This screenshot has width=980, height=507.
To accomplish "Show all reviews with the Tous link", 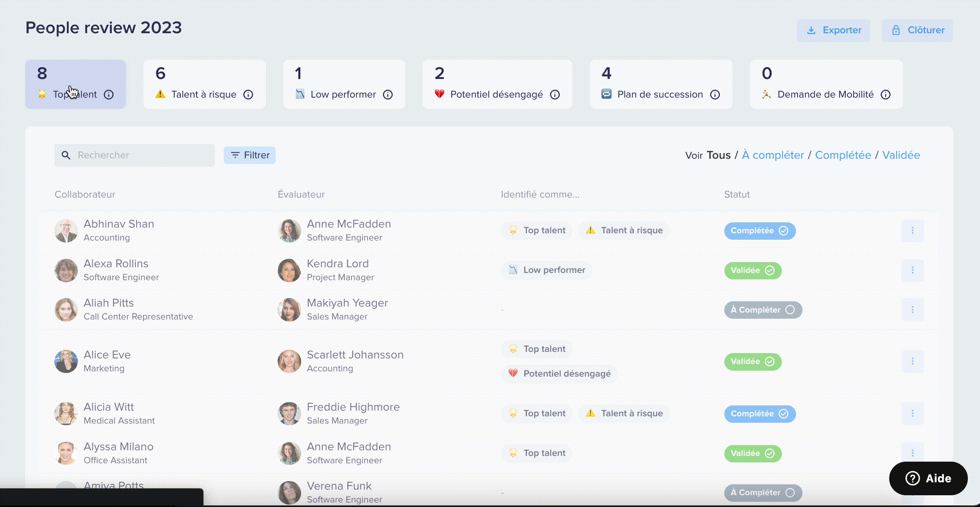I will point(719,155).
